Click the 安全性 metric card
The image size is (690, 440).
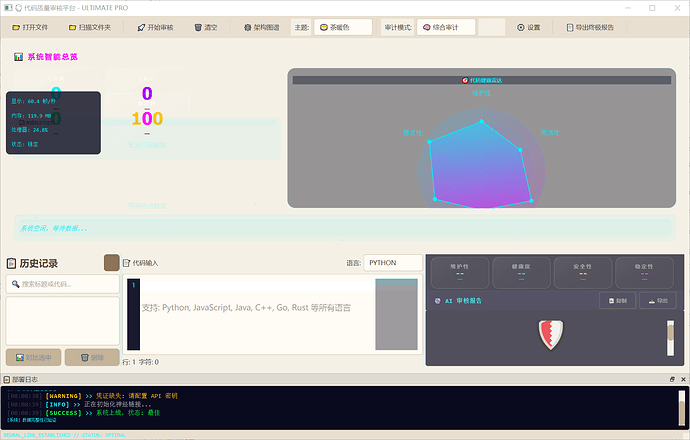click(x=583, y=273)
